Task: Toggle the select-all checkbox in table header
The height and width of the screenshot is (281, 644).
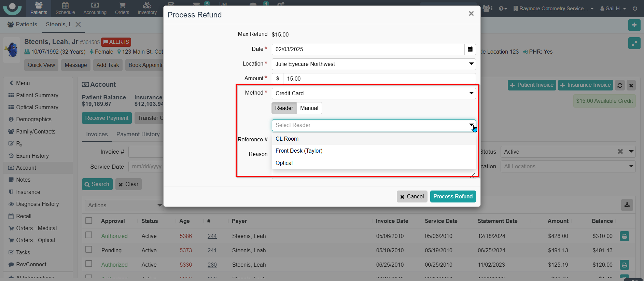Action: tap(89, 221)
